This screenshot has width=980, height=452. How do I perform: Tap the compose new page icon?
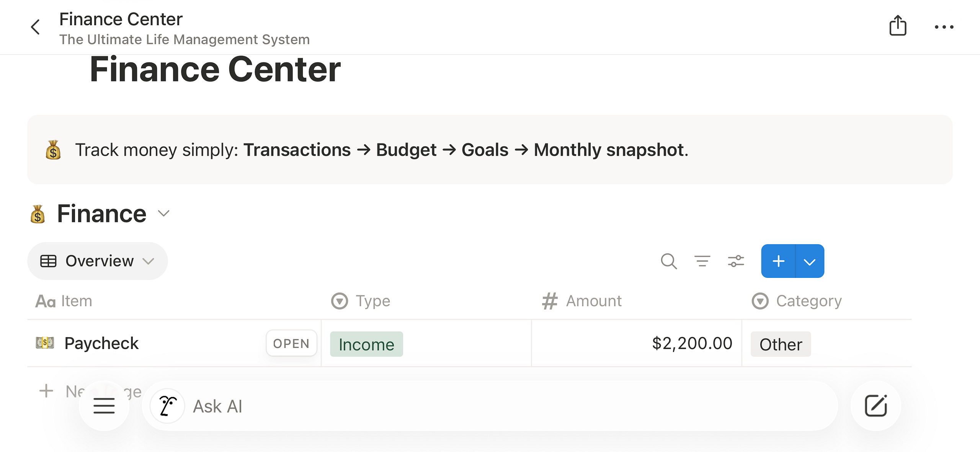click(x=876, y=406)
